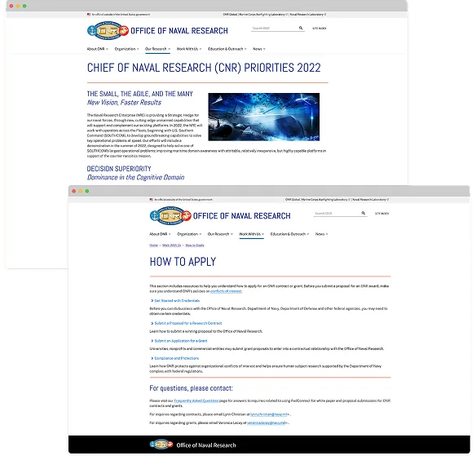The height and width of the screenshot is (460, 476).
Task: Click the How to Apply breadcrumb link
Action: pyautogui.click(x=195, y=245)
